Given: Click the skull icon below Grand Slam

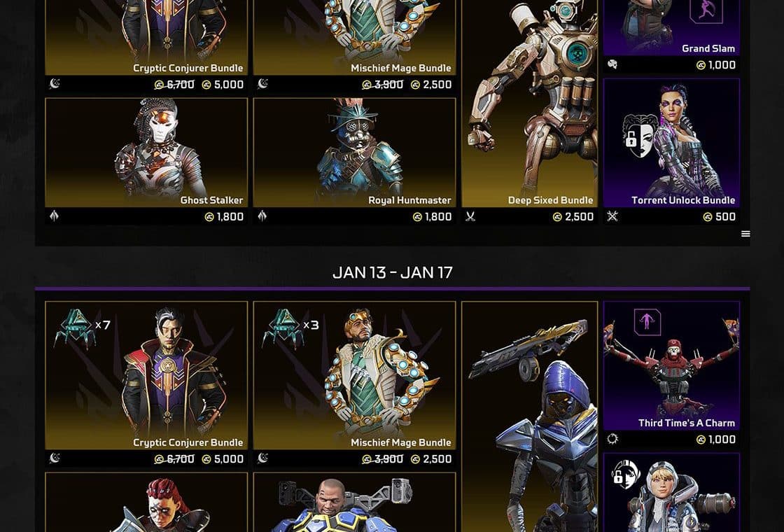Looking at the screenshot, I should (612, 64).
